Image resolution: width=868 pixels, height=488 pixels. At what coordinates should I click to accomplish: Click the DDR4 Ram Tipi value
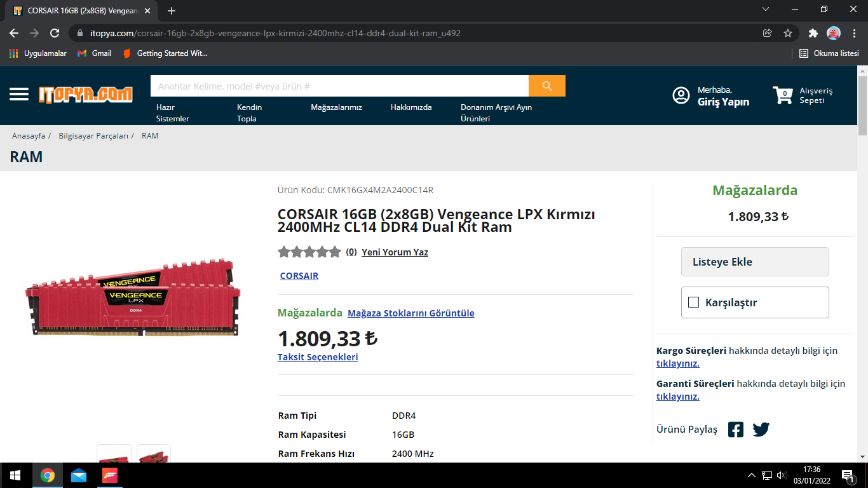click(404, 416)
